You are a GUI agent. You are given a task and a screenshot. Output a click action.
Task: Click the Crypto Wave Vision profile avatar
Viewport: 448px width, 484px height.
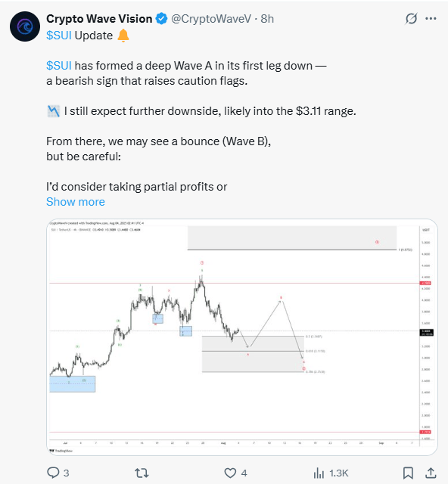[x=25, y=26]
